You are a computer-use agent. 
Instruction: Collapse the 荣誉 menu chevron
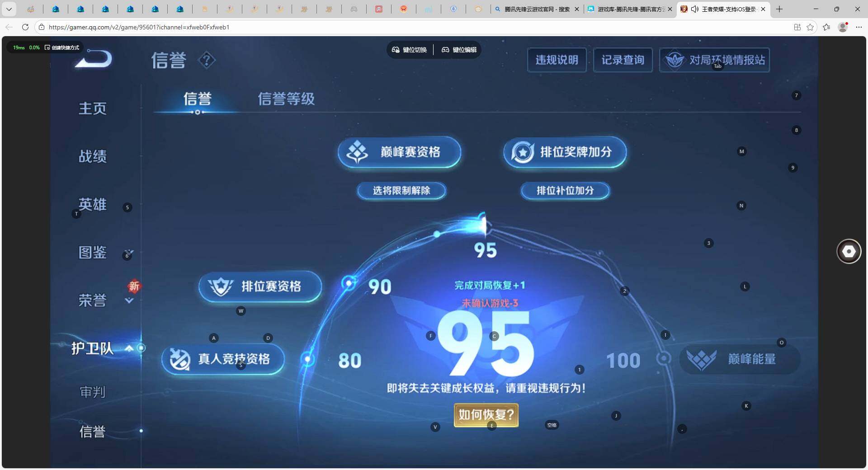[x=129, y=301]
